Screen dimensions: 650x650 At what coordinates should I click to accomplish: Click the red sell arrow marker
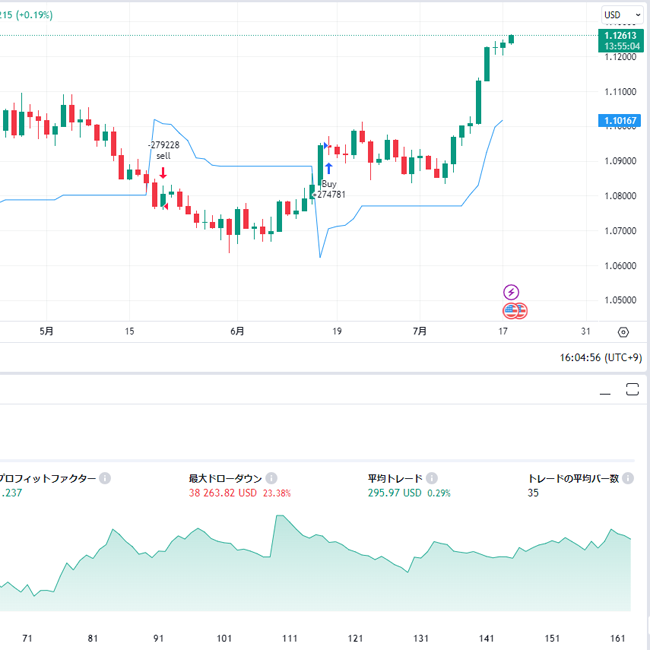tap(163, 172)
